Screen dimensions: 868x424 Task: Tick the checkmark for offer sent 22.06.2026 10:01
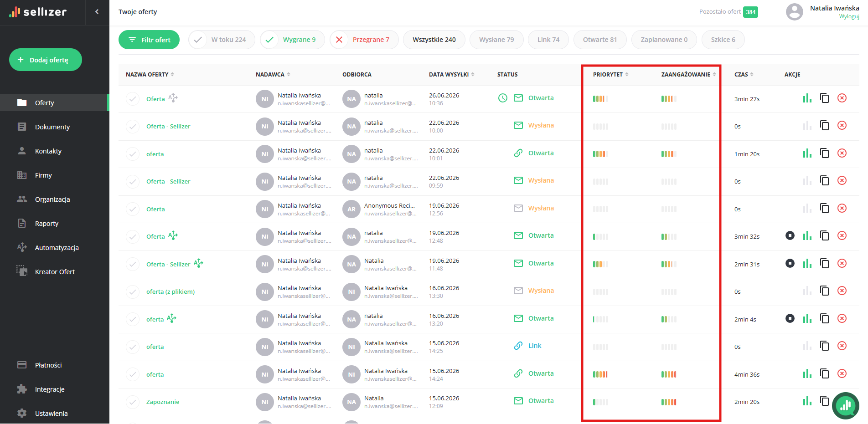coord(133,154)
